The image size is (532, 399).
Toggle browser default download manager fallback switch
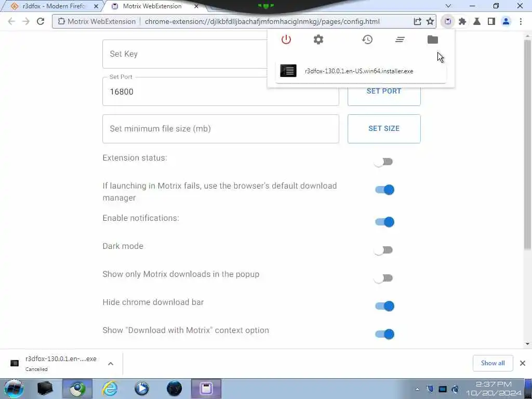click(384, 190)
